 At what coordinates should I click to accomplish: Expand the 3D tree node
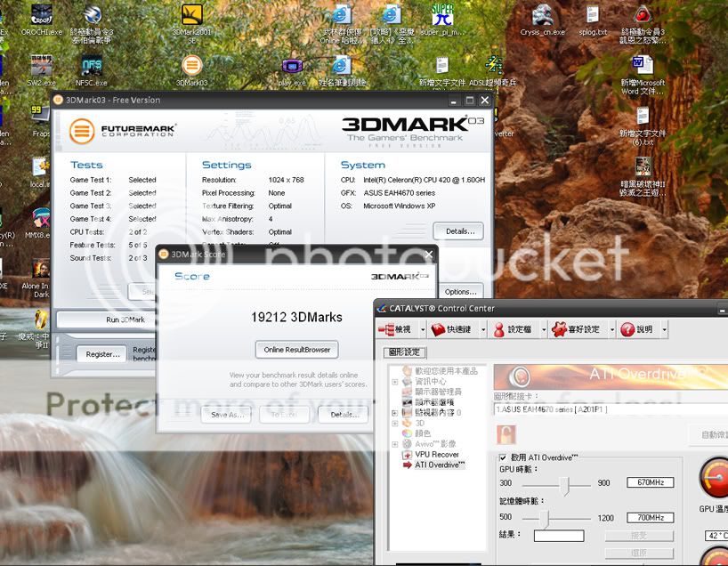[x=395, y=423]
